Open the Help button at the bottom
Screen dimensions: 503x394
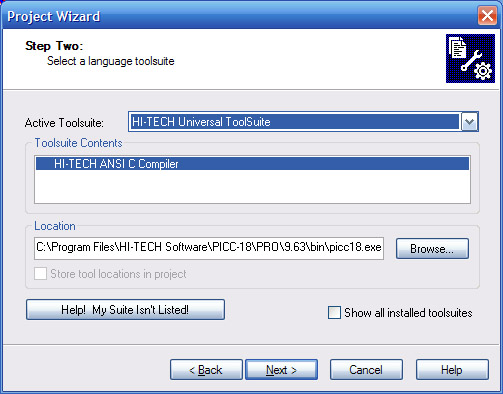[x=452, y=370]
